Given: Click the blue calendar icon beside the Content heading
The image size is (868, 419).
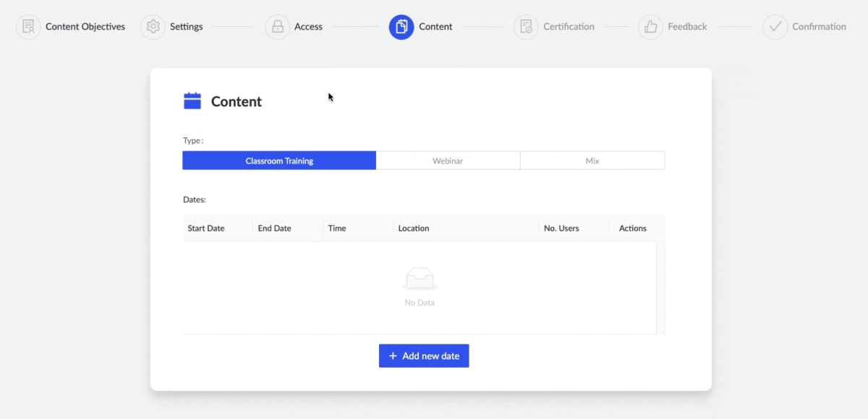Looking at the screenshot, I should coord(192,101).
